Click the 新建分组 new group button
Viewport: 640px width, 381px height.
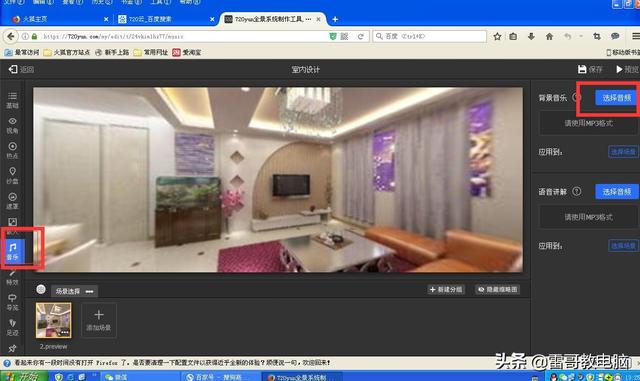446,290
